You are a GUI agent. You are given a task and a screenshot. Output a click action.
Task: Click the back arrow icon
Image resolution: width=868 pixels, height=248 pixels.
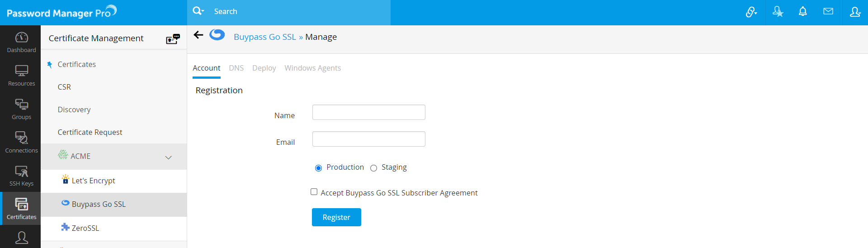tap(198, 35)
